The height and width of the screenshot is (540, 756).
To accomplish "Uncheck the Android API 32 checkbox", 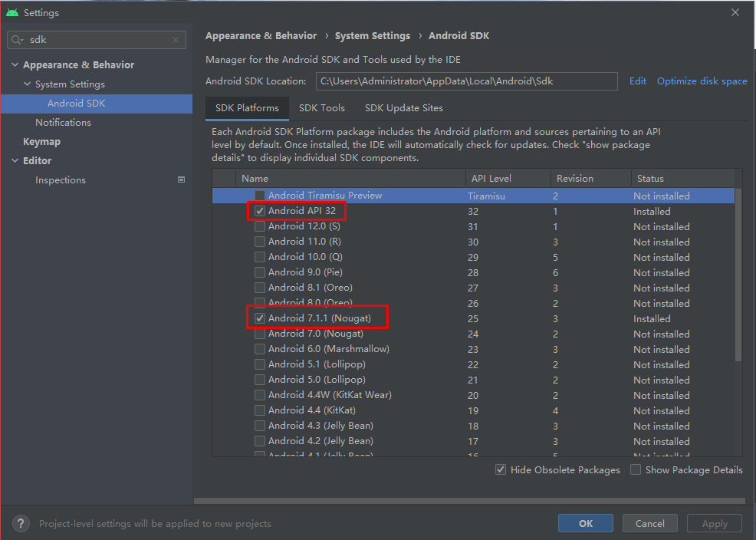I will [260, 211].
